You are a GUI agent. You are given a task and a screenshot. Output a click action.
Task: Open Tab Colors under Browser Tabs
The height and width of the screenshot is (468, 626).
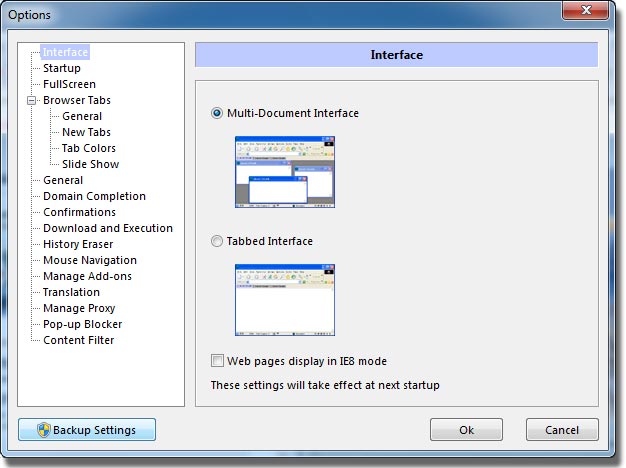click(x=89, y=148)
